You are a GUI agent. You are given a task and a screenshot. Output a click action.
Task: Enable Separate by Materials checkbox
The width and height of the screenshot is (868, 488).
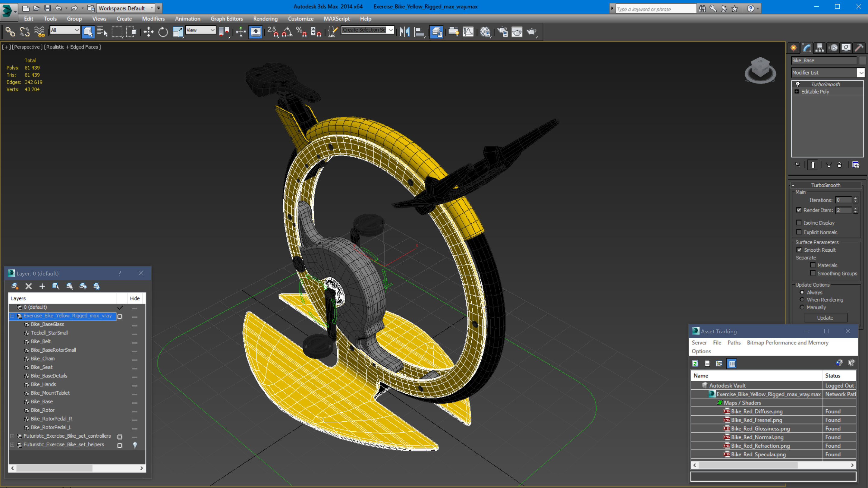tap(813, 265)
